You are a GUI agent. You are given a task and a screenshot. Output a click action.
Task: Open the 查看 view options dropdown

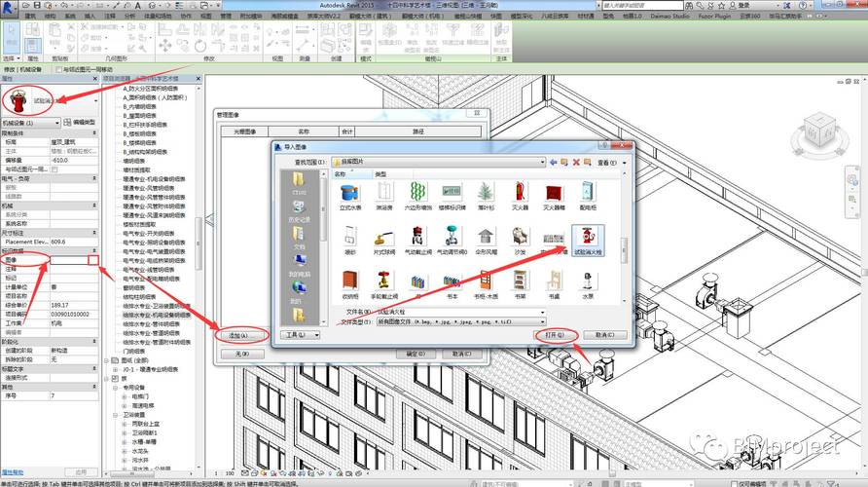click(612, 163)
